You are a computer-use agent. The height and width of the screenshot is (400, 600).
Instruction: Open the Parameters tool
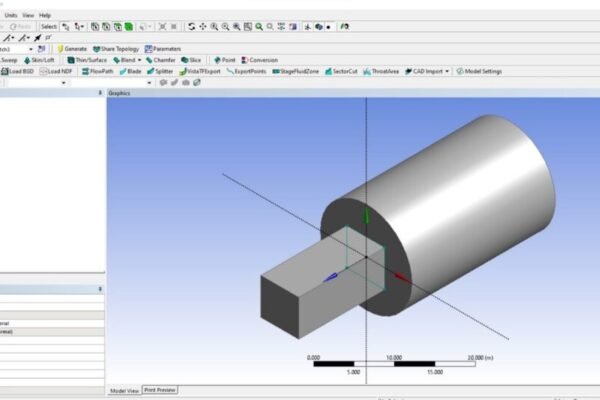[163, 49]
